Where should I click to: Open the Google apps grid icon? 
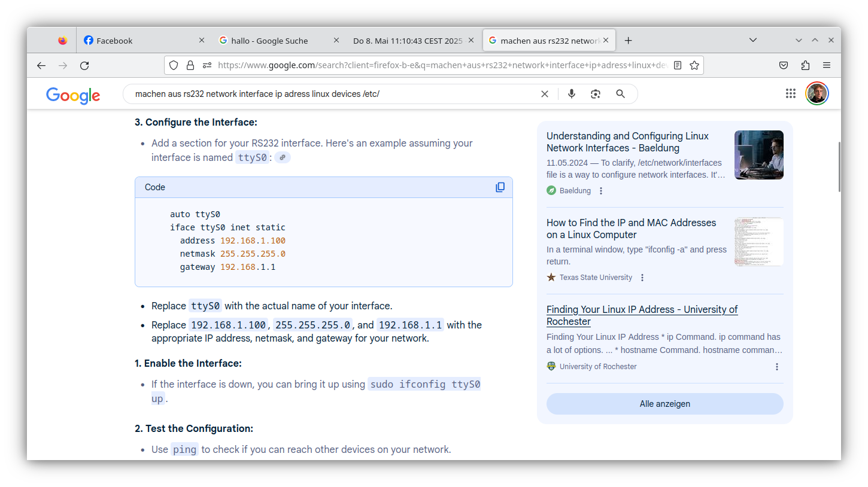[790, 93]
